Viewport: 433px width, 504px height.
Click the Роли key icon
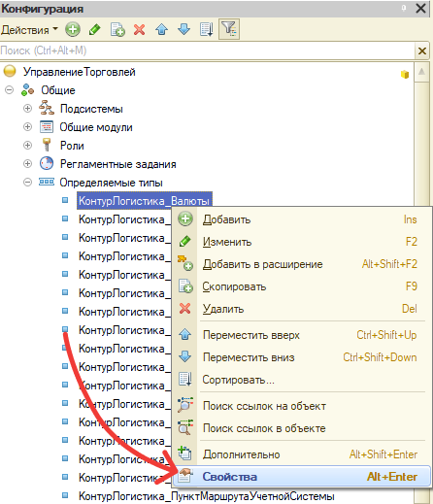[x=47, y=145]
